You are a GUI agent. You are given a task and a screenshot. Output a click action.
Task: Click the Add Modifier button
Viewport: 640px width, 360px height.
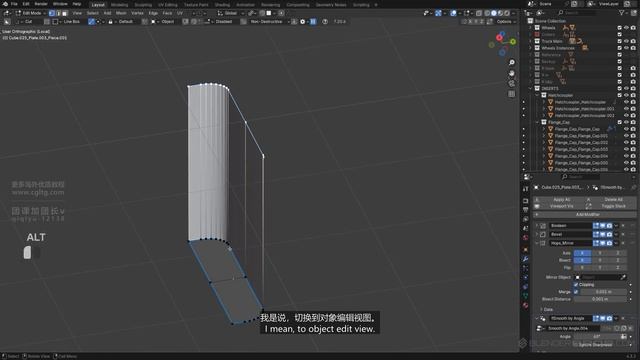coord(584,215)
